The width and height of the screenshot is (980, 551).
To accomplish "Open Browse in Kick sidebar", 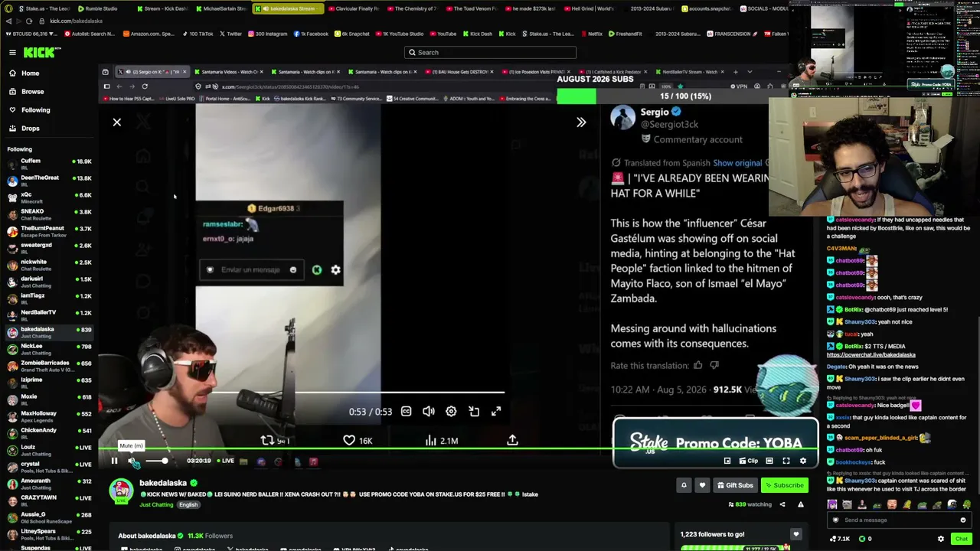I will (x=32, y=92).
